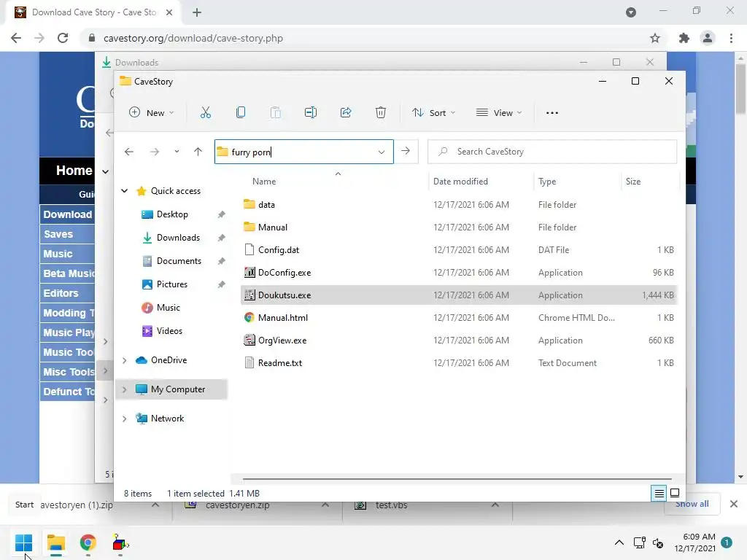
Task: Open Chrome extensions puzzle icon
Action: pos(684,38)
